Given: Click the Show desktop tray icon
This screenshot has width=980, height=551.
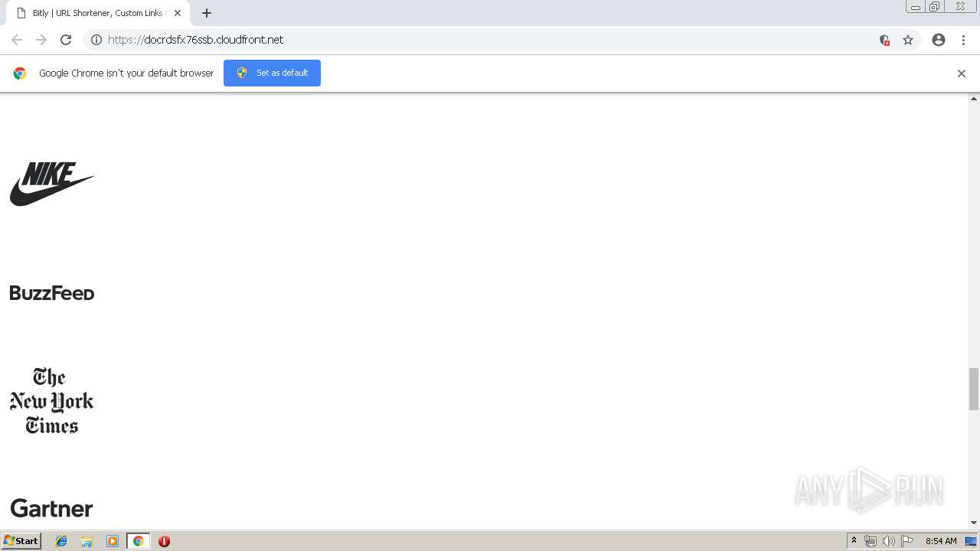Looking at the screenshot, I should point(971,541).
